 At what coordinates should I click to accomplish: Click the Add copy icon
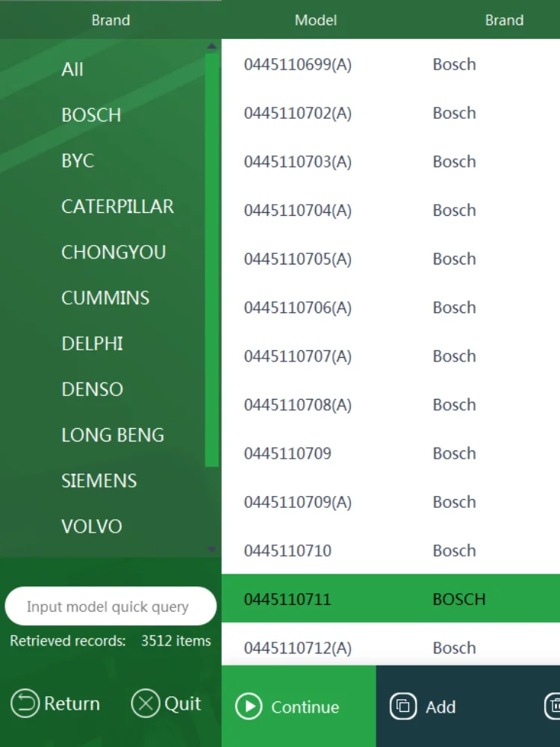pyautogui.click(x=403, y=707)
